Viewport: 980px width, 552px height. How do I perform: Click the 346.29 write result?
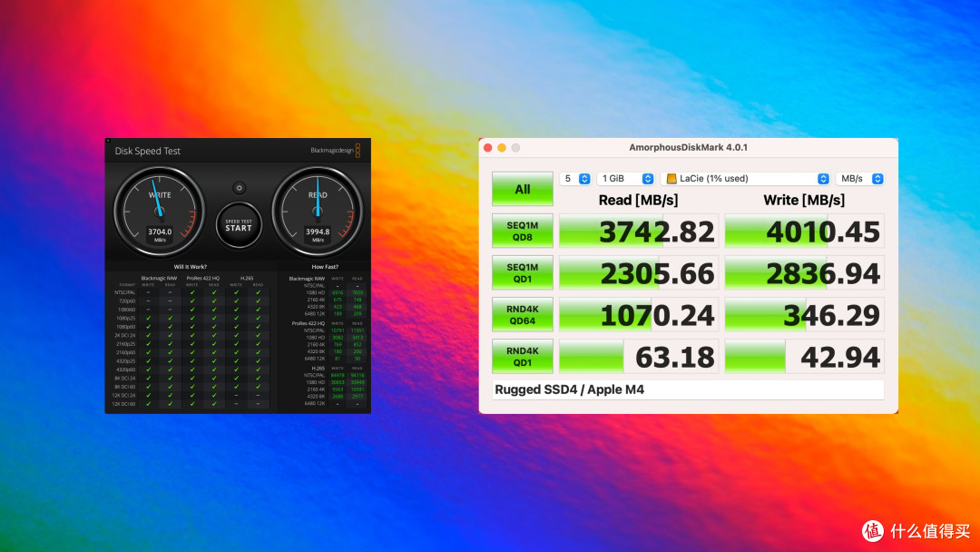click(804, 314)
